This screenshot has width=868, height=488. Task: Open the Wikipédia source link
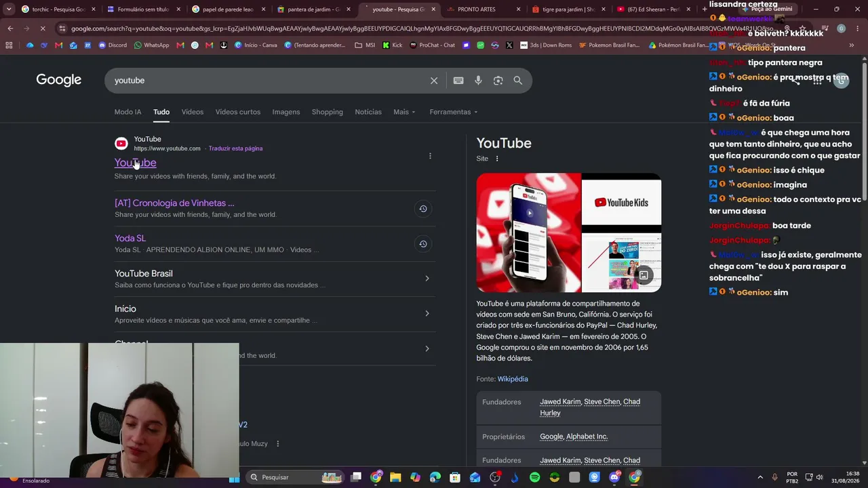point(513,379)
